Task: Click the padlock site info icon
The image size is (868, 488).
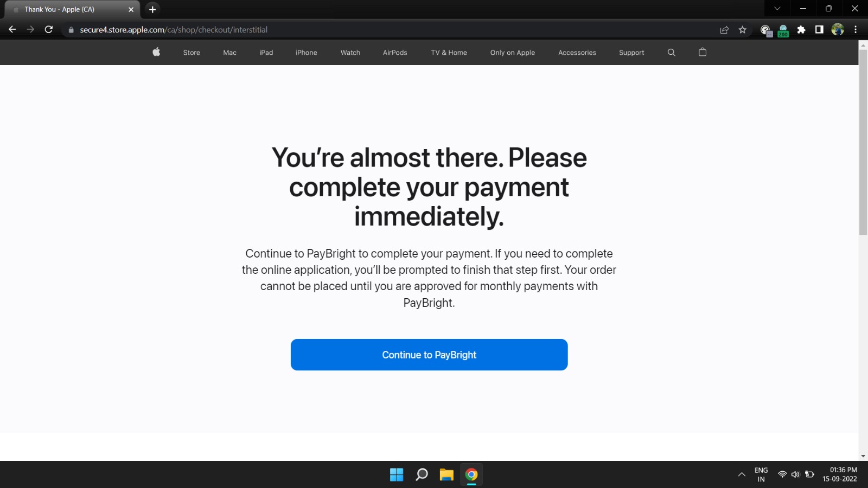Action: pos(71,30)
